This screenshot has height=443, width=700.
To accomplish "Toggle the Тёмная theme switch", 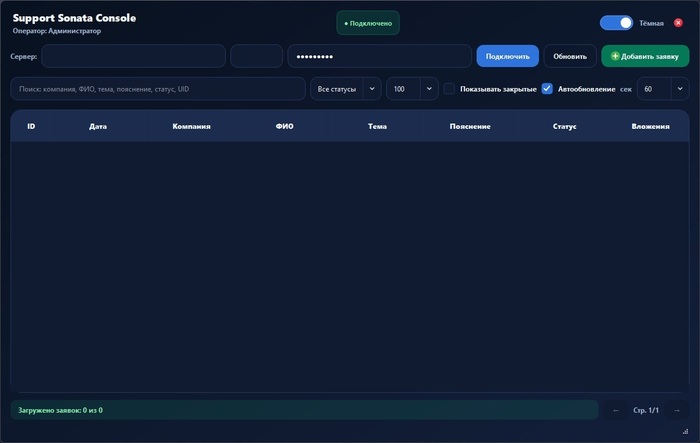I will pyautogui.click(x=616, y=23).
